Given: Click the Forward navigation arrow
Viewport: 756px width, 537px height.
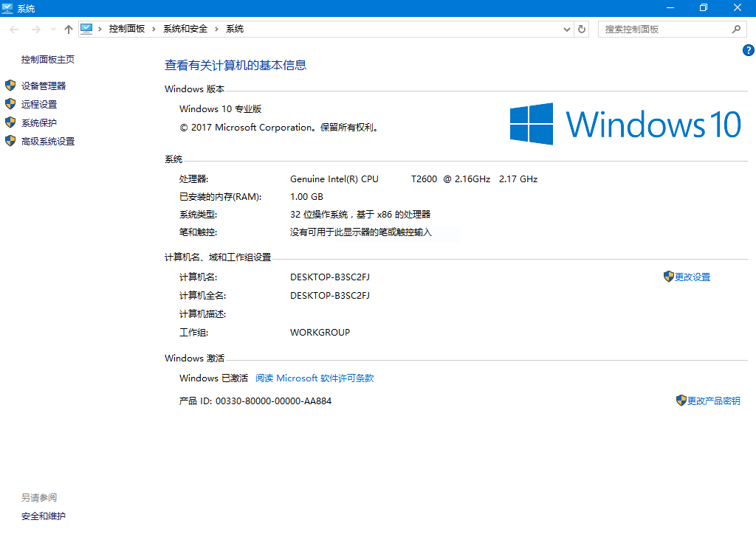Looking at the screenshot, I should coord(35,30).
